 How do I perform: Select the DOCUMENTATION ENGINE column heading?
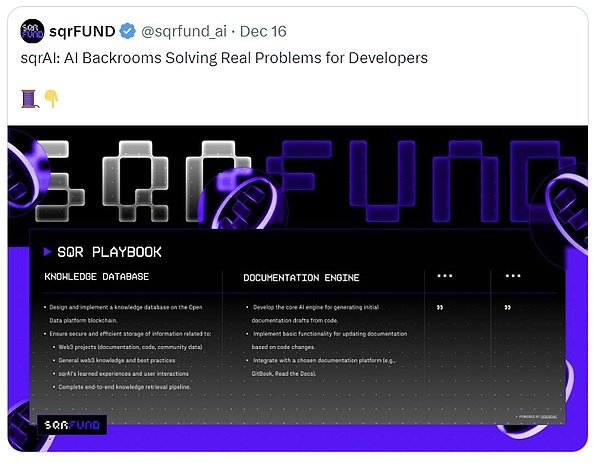click(301, 277)
